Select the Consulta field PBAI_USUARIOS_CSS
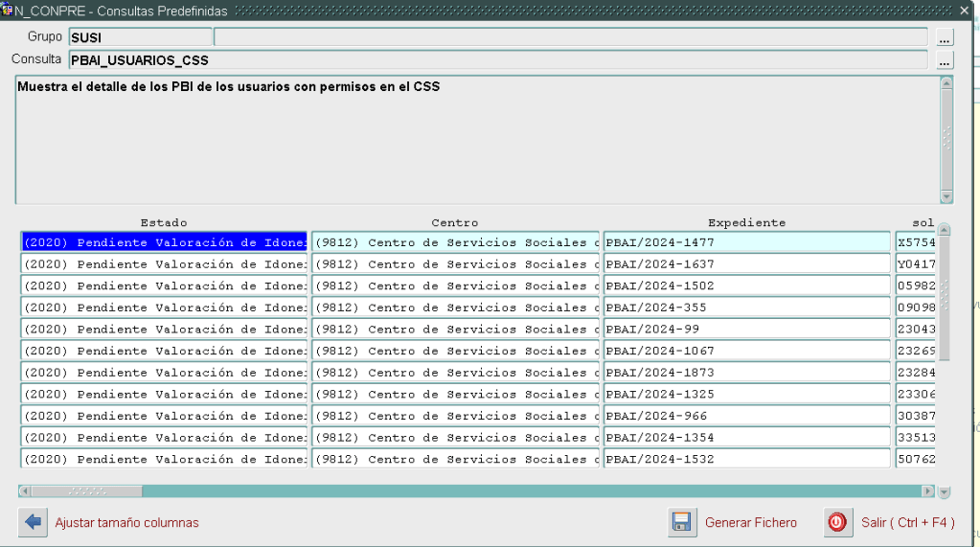Image resolution: width=980 pixels, height=547 pixels. coord(498,60)
